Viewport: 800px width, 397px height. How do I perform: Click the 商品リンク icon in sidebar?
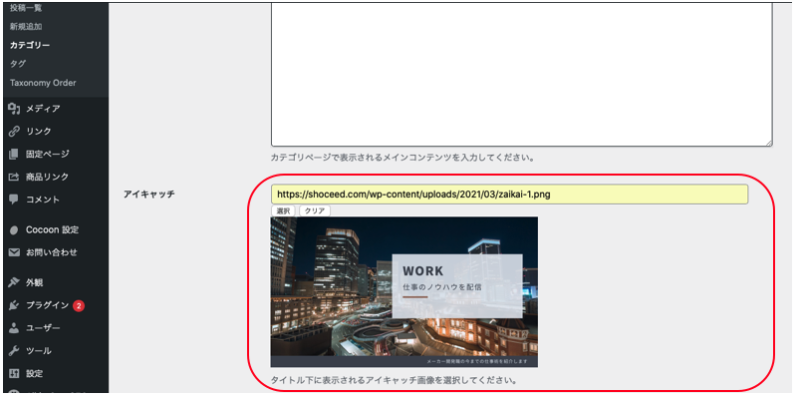pos(14,177)
